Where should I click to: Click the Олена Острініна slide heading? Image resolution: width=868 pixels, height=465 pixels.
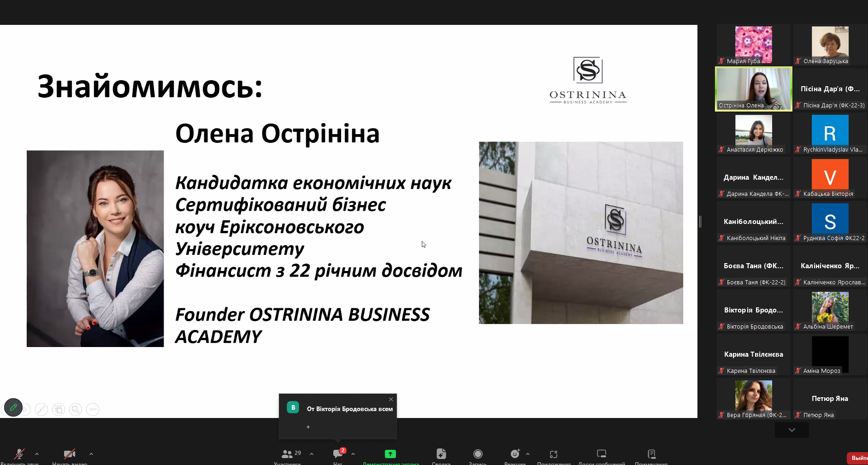[x=278, y=134]
